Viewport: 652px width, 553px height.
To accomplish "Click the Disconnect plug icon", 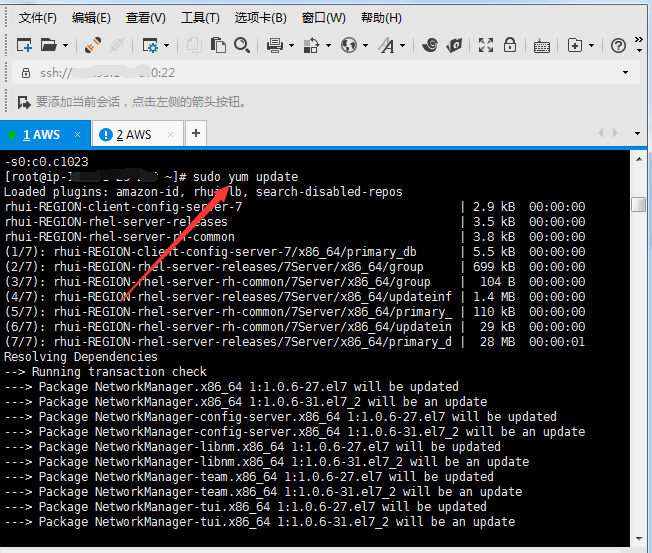I will click(93, 45).
